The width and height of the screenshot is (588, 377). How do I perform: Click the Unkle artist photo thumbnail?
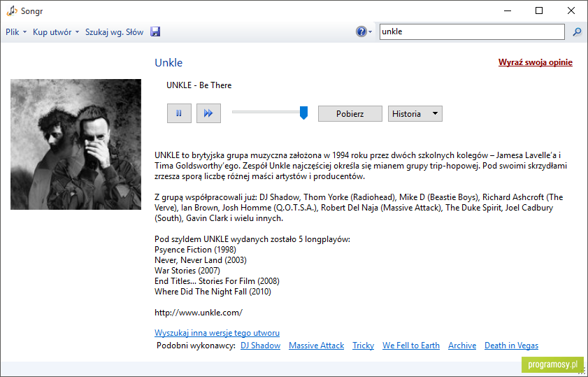[x=76, y=144]
